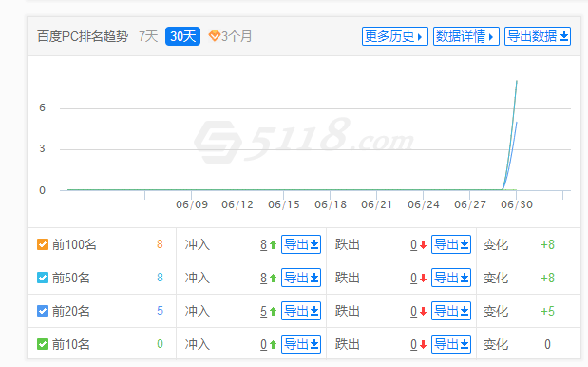
Task: Export 跌出 data for 前50名 row
Action: click(451, 278)
